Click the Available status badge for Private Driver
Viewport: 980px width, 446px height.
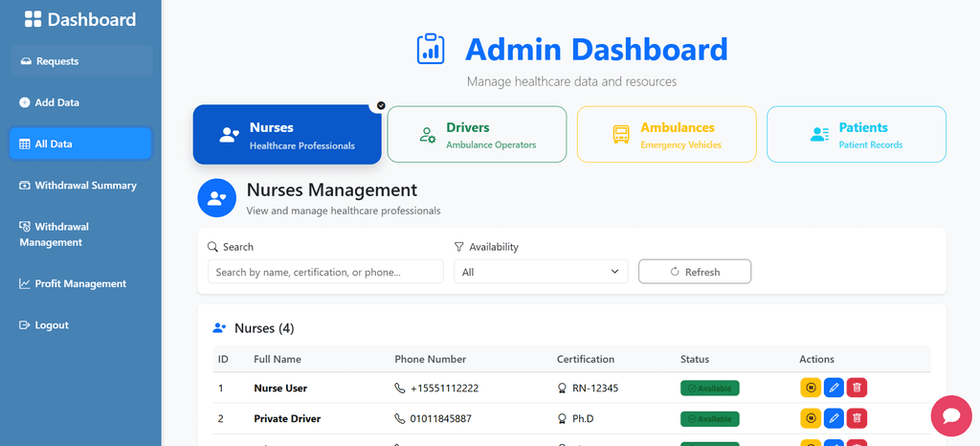(x=709, y=419)
